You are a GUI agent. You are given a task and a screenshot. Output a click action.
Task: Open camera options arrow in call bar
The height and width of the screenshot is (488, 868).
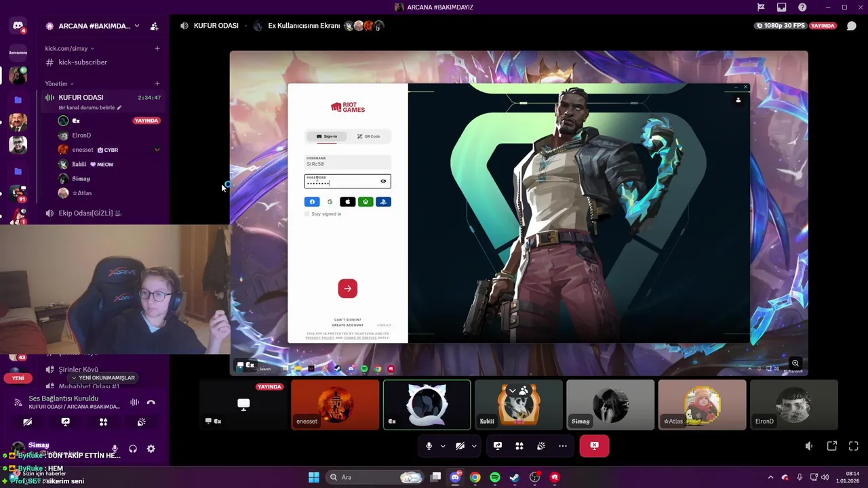pyautogui.click(x=474, y=446)
